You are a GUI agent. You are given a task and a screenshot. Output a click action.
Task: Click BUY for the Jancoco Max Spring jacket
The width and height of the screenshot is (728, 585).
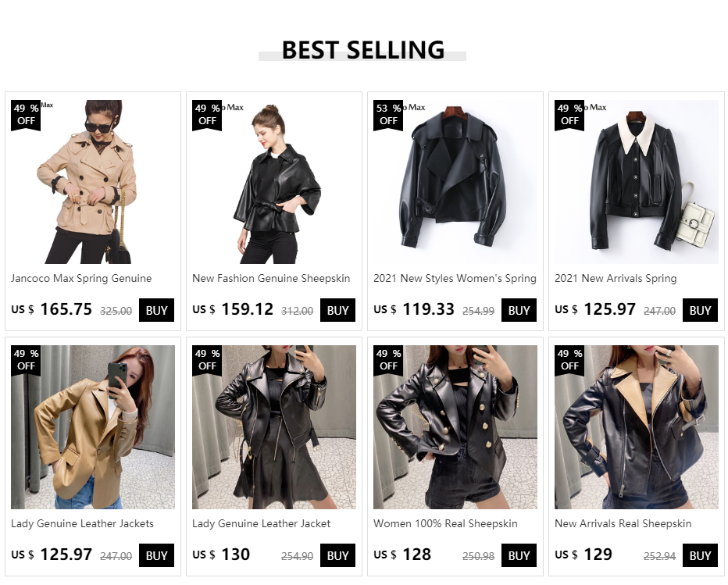(156, 310)
